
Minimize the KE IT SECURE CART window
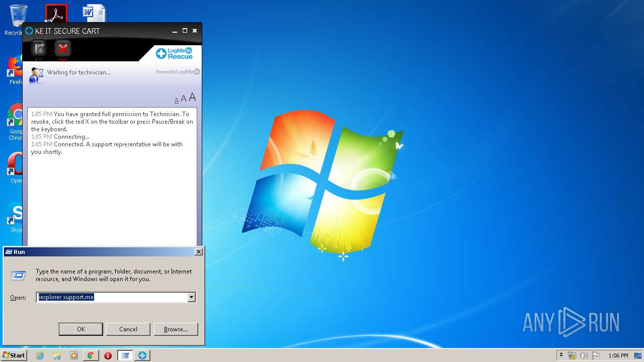pyautogui.click(x=175, y=31)
